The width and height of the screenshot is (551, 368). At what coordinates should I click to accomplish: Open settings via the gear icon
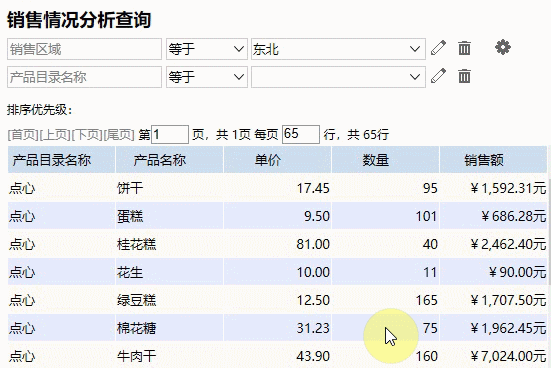[x=503, y=47]
